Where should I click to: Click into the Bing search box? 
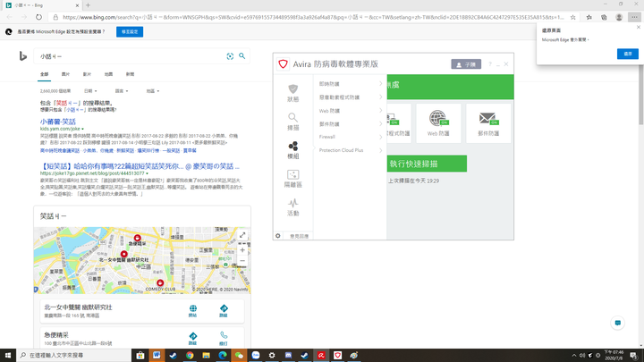pyautogui.click(x=131, y=56)
